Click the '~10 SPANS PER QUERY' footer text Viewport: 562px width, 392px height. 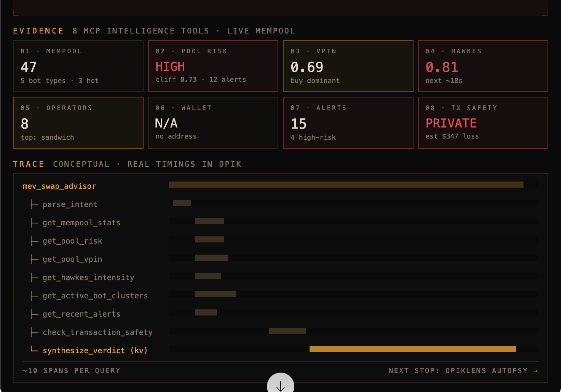pyautogui.click(x=72, y=371)
